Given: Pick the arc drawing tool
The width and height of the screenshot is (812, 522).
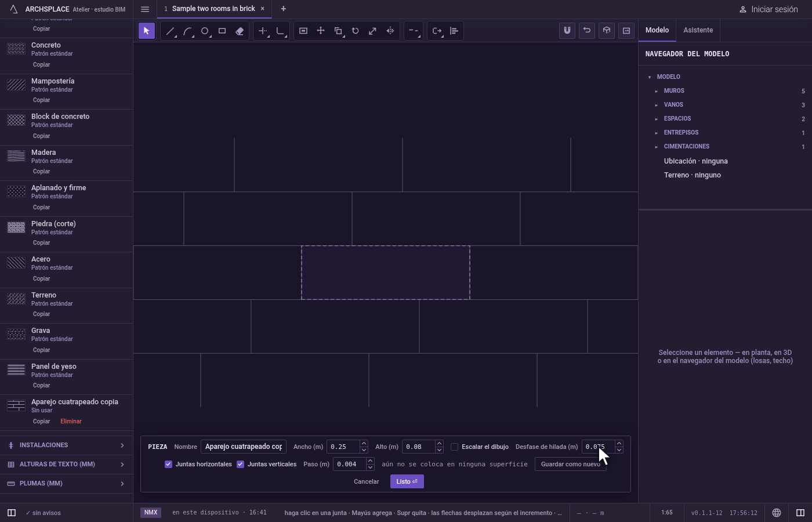Looking at the screenshot, I should [x=187, y=31].
